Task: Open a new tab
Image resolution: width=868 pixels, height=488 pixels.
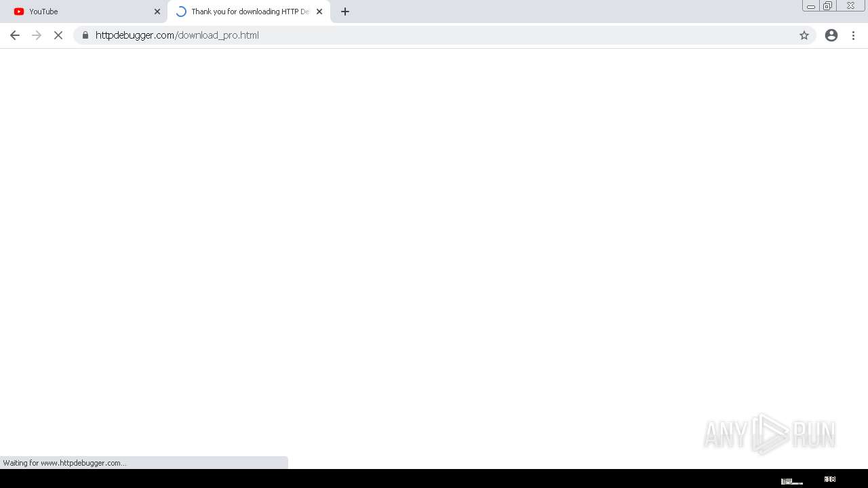Action: [x=345, y=12]
